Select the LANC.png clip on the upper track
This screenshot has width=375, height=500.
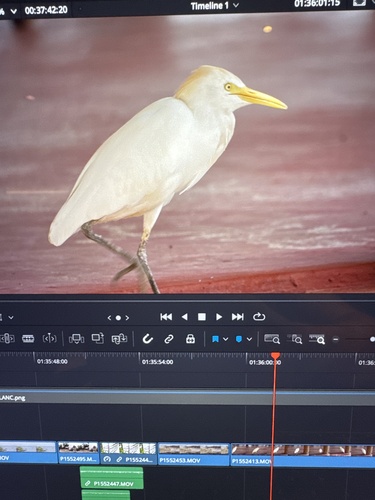click(187, 397)
